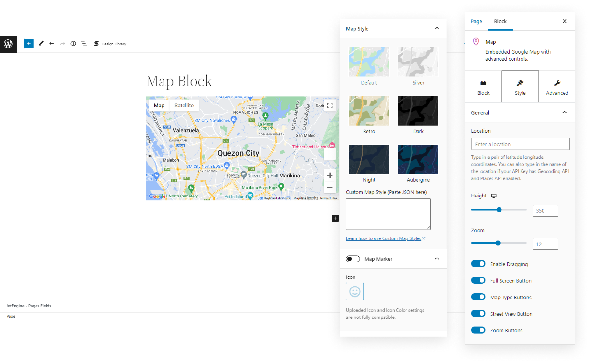Collapse the General settings section
Viewport: 591px width, 364px height.
pyautogui.click(x=564, y=112)
